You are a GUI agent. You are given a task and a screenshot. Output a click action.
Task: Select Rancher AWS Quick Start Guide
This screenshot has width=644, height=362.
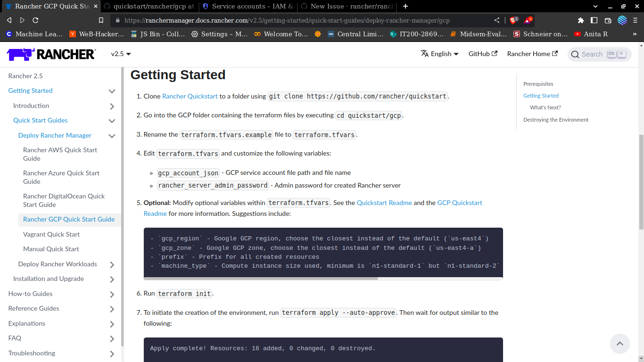click(x=60, y=154)
